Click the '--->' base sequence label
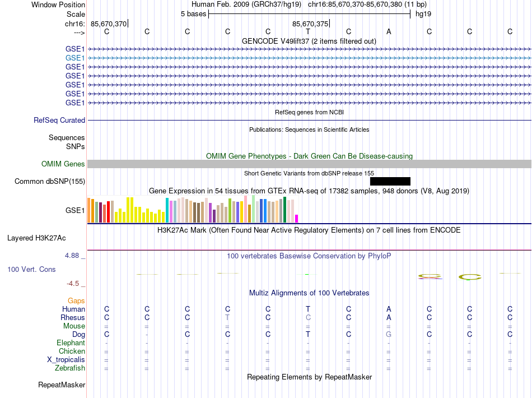This screenshot has width=532, height=398. click(x=79, y=33)
